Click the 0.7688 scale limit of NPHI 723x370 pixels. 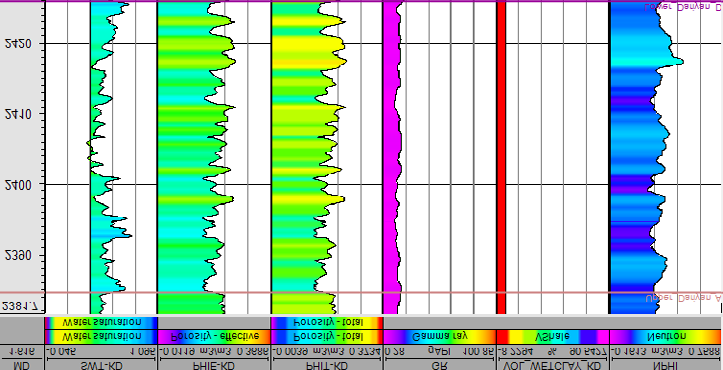[x=705, y=351]
